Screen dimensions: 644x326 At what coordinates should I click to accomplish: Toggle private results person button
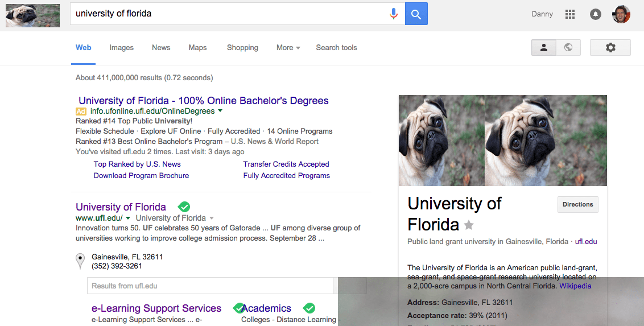(x=544, y=48)
